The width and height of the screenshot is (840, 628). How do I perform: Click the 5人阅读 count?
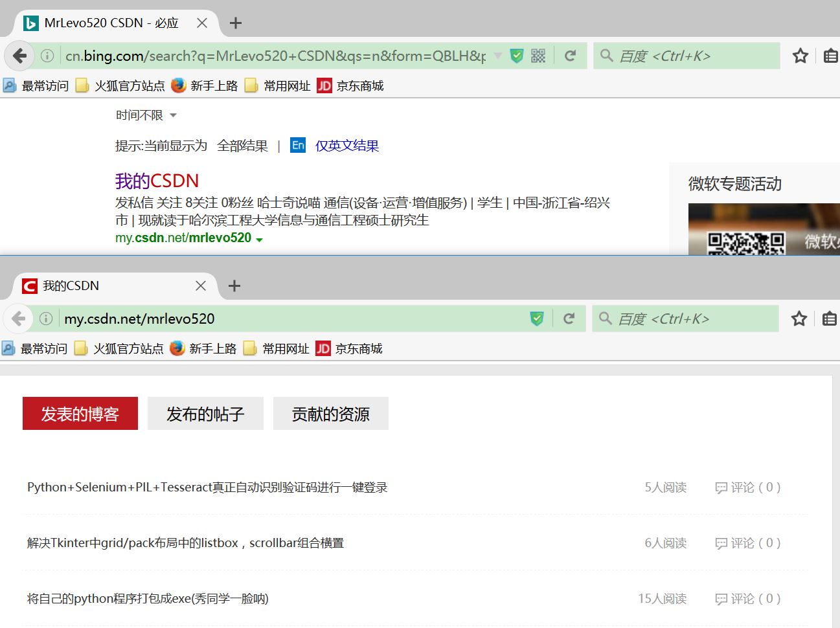click(x=666, y=488)
